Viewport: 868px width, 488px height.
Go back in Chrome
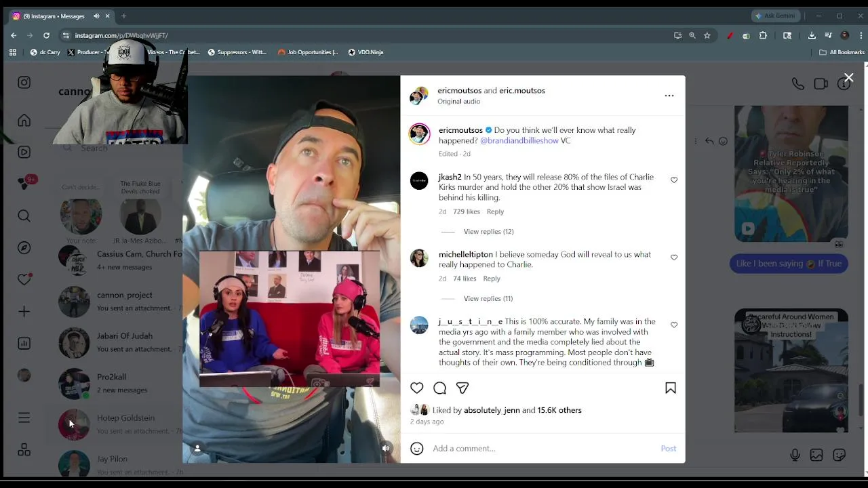point(14,35)
